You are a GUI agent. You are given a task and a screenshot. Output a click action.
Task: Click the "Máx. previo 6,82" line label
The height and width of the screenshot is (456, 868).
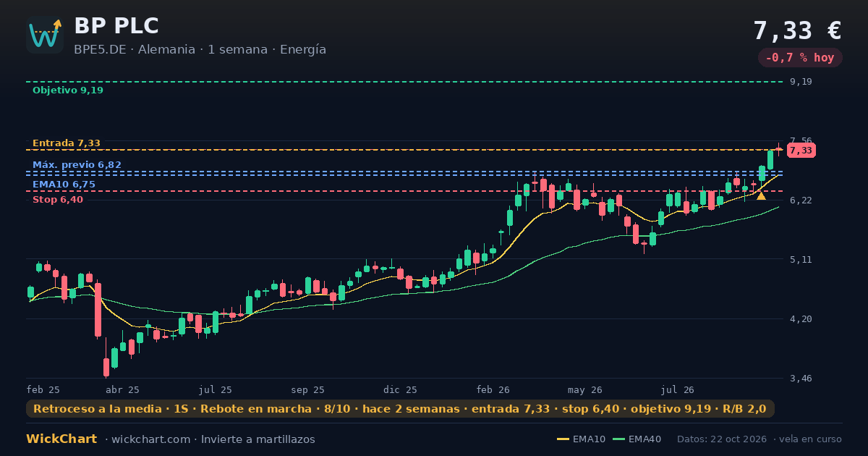[77, 165]
